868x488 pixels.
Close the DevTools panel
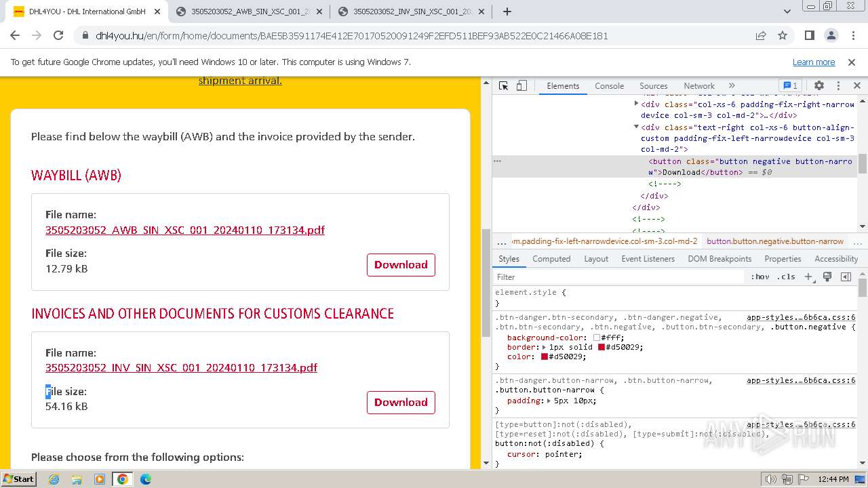click(857, 85)
